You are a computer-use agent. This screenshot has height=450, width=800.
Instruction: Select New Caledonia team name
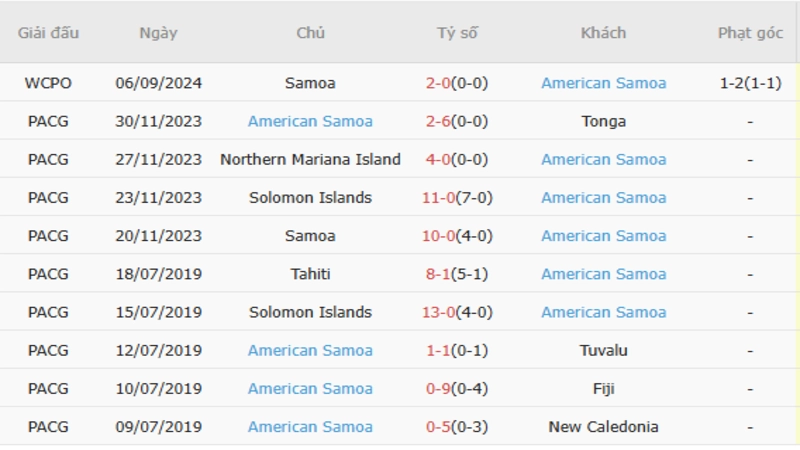[603, 427]
